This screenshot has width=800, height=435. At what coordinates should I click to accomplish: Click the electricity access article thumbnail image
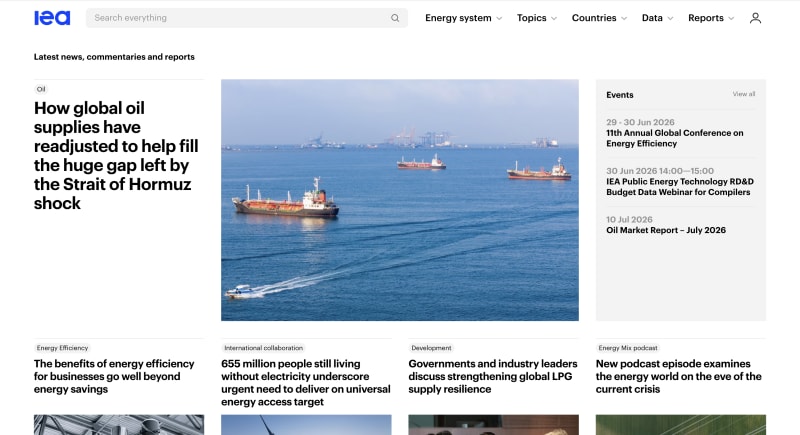click(x=306, y=425)
